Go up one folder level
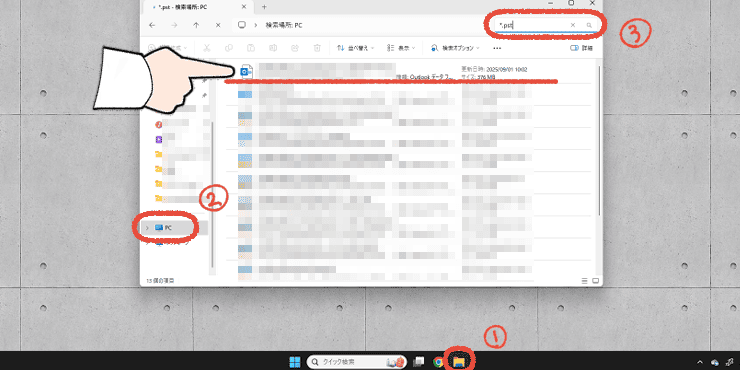 [x=196, y=25]
